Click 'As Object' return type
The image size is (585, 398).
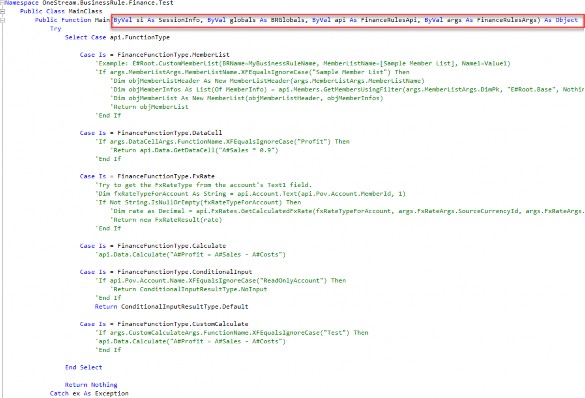tap(561, 20)
